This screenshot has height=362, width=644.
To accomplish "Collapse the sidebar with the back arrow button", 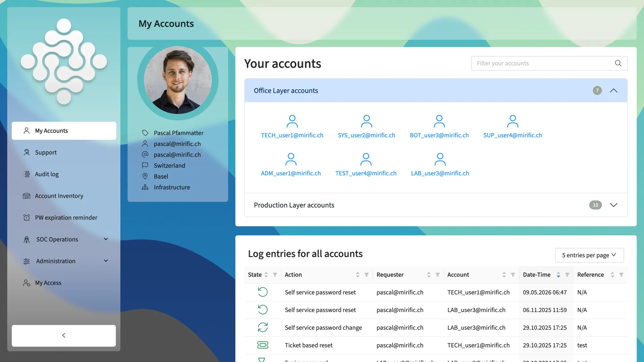I will click(64, 335).
